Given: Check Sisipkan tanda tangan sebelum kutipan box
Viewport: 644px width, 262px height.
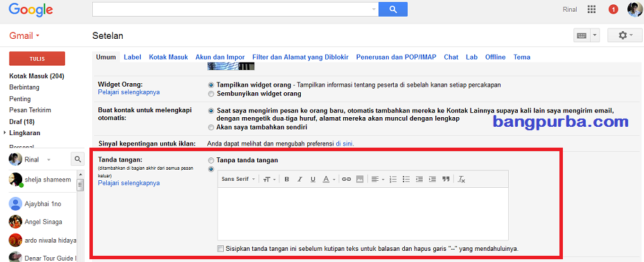Looking at the screenshot, I should coord(221,248).
